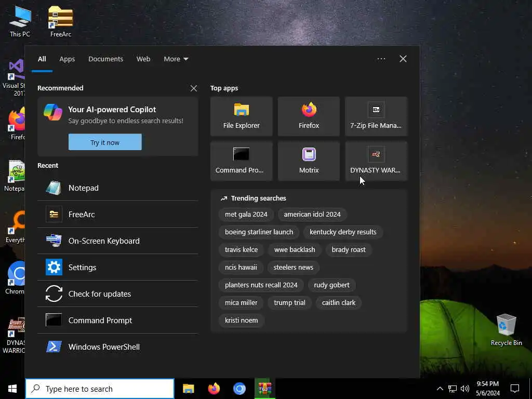Click Try it now button

105,142
